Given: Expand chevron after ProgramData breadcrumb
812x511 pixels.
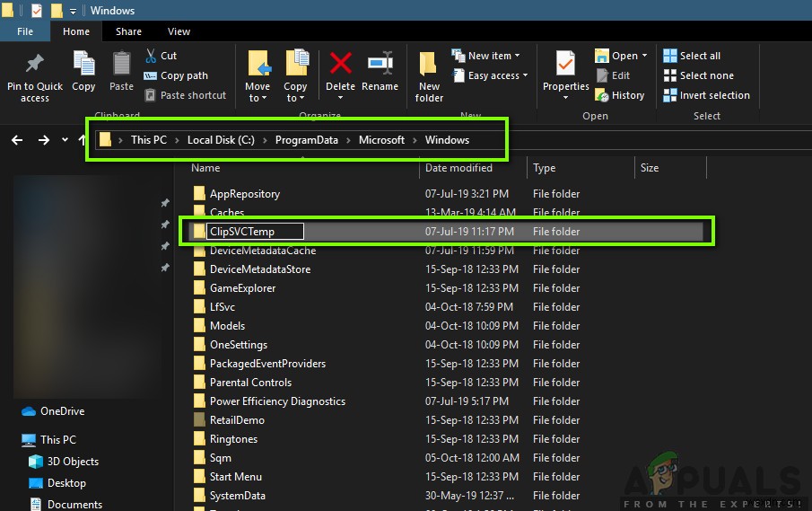Looking at the screenshot, I should (x=348, y=140).
